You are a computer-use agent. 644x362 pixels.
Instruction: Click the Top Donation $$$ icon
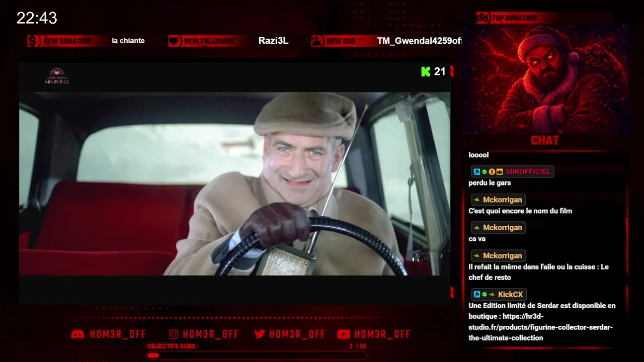pyautogui.click(x=483, y=18)
